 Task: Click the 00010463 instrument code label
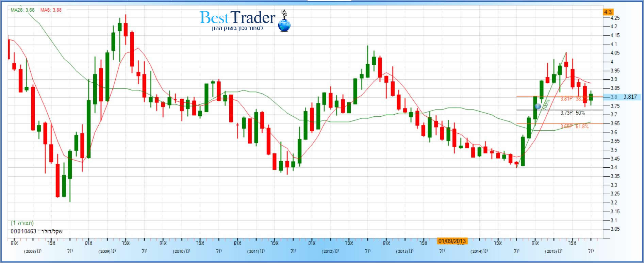pos(23,231)
